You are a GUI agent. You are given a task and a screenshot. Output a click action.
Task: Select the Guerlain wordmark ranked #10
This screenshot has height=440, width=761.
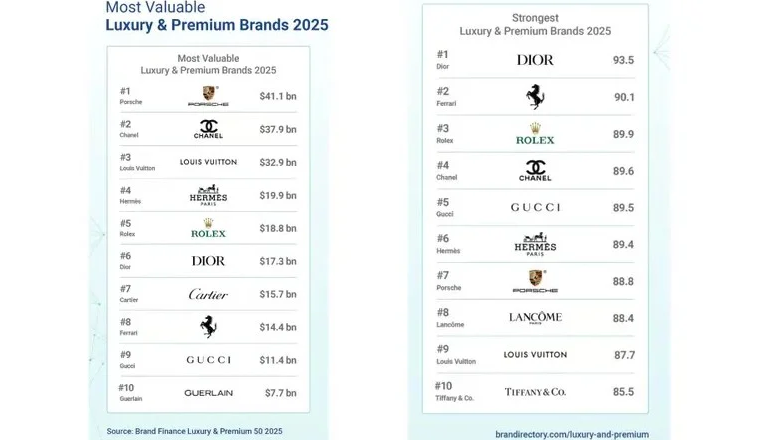pos(208,393)
